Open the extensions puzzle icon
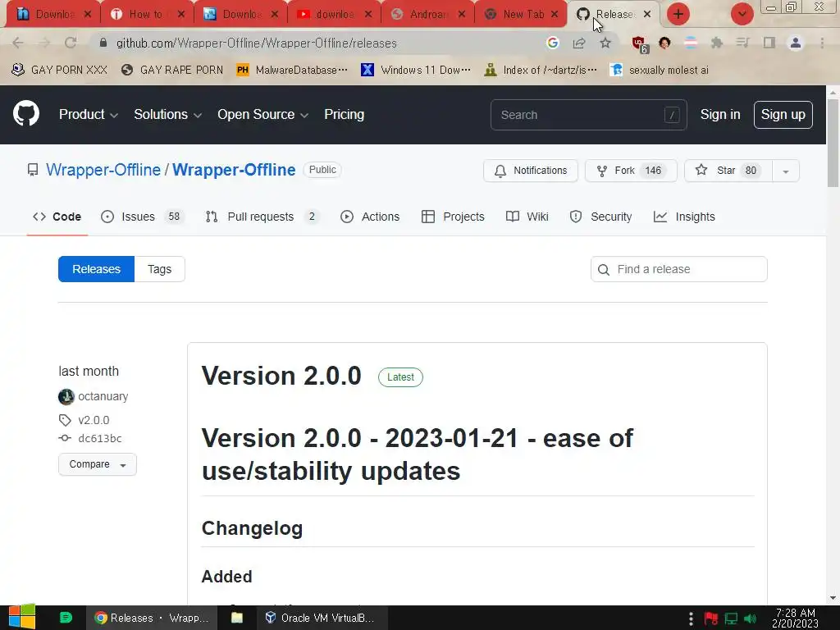The width and height of the screenshot is (840, 630). click(x=717, y=43)
